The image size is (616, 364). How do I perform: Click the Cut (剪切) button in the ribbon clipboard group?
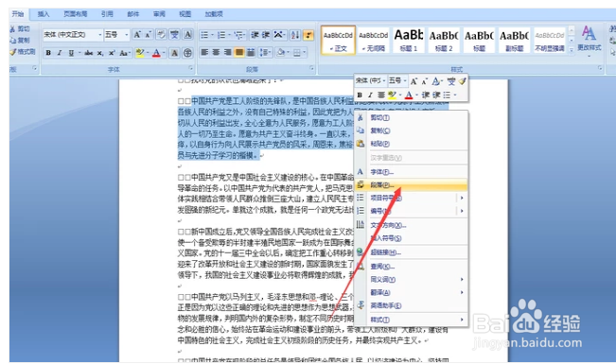[20, 28]
